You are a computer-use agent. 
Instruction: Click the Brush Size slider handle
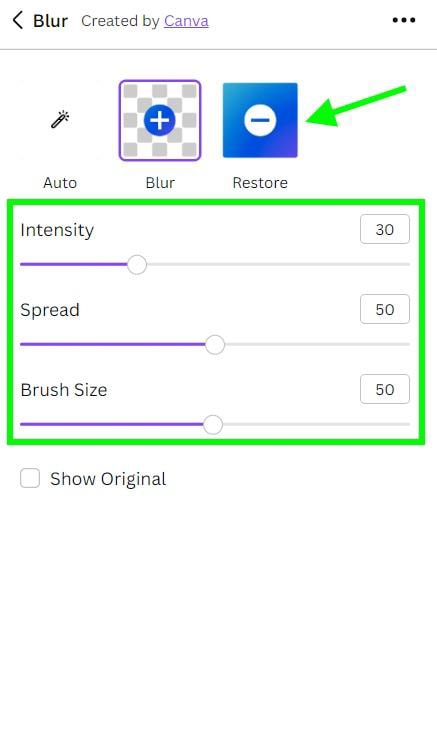click(x=213, y=424)
